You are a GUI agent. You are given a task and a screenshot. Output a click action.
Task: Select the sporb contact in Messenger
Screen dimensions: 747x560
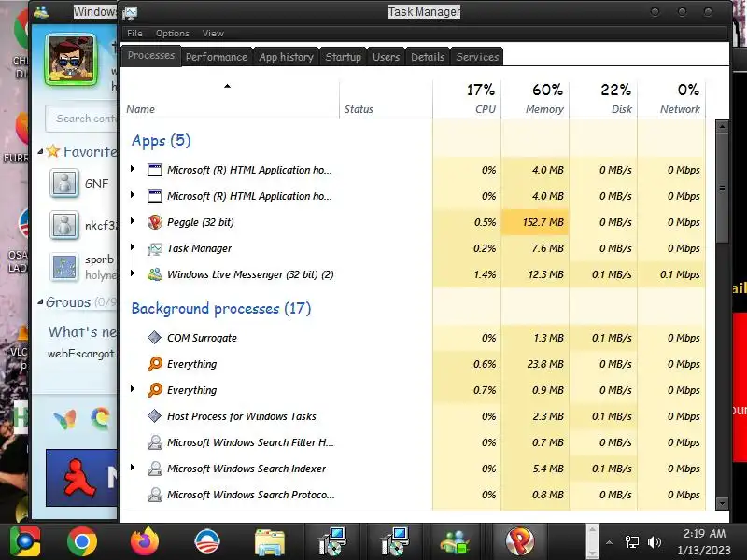coord(82,267)
